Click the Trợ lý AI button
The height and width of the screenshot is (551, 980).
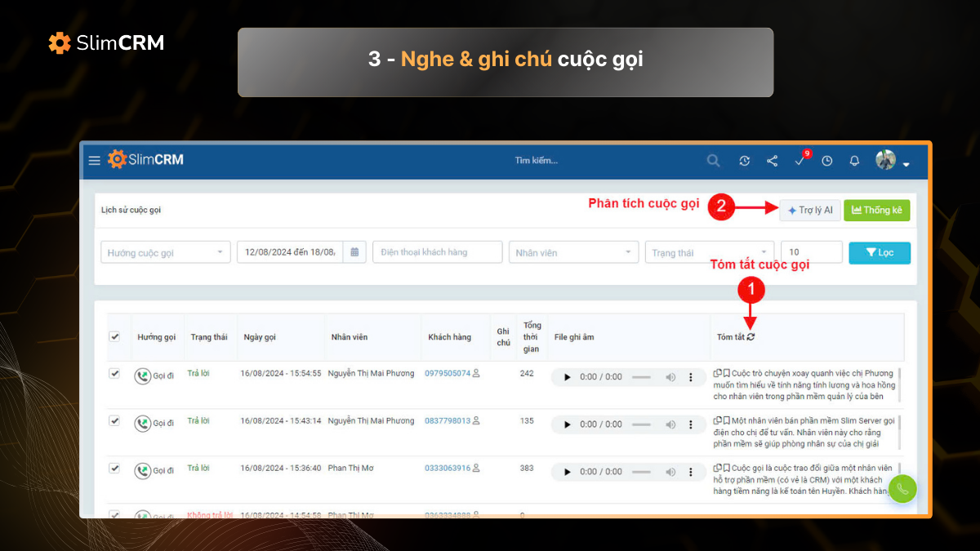(809, 210)
